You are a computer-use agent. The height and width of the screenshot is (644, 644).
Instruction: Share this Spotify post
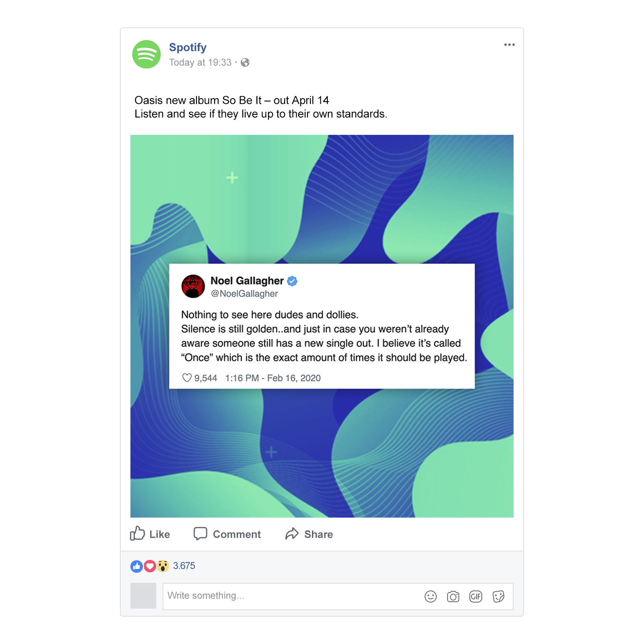pyautogui.click(x=309, y=534)
